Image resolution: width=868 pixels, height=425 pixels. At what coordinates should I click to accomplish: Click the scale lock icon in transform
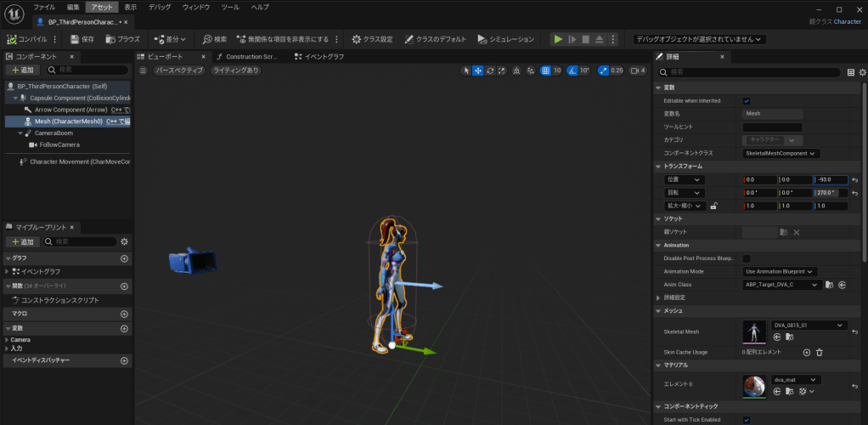pos(713,206)
